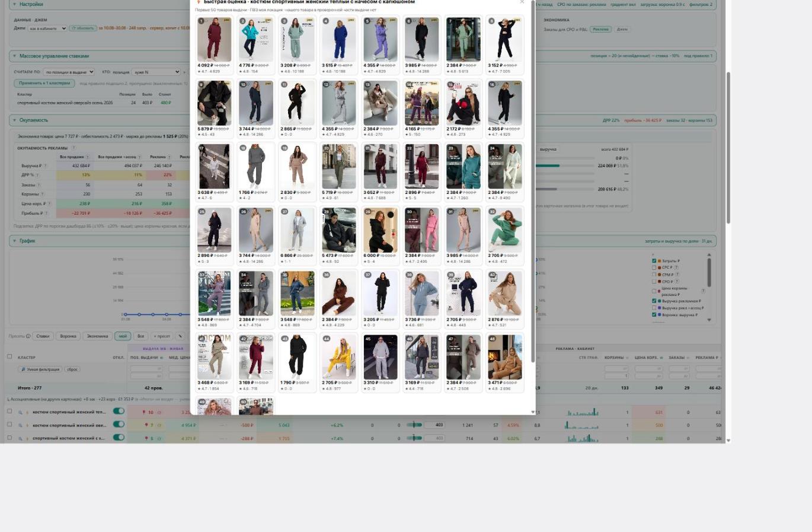The image size is (812, 532).
Task: Select the Ставки preset tab
Action: (43, 336)
